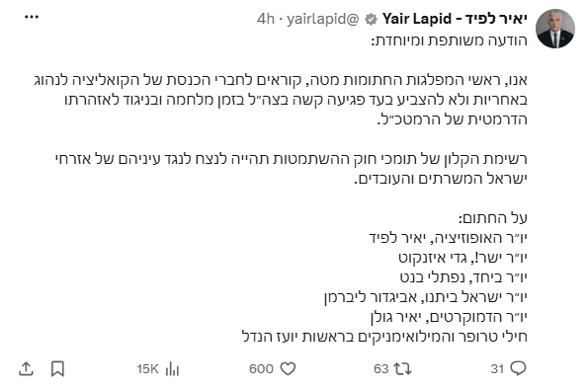Open the three-dot more options menu
This screenshot has width=588, height=389.
coord(32,17)
